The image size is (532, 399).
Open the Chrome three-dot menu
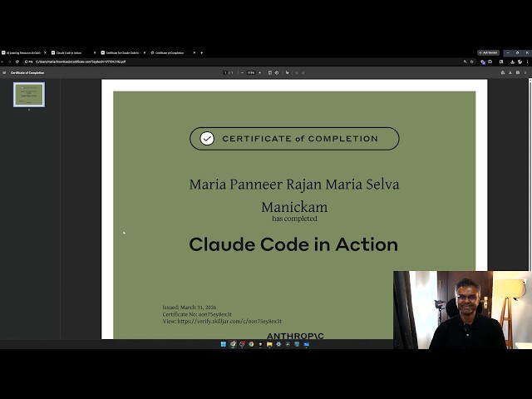[527, 62]
